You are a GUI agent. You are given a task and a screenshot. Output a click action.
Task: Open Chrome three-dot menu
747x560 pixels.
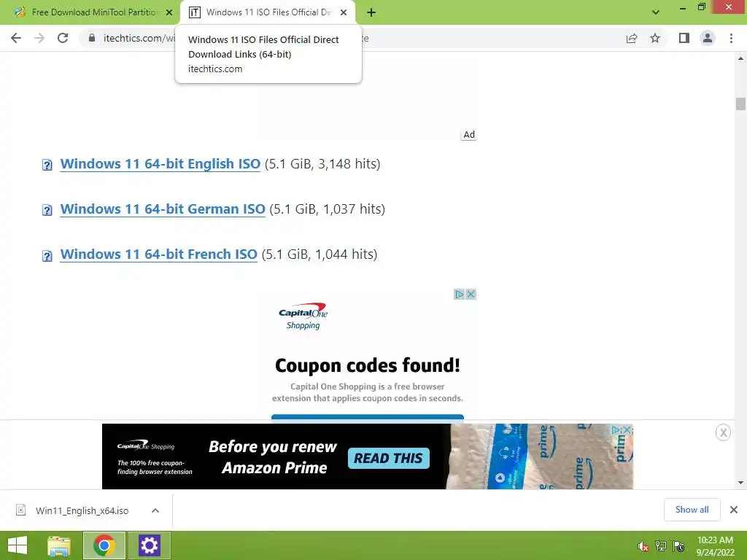(731, 38)
